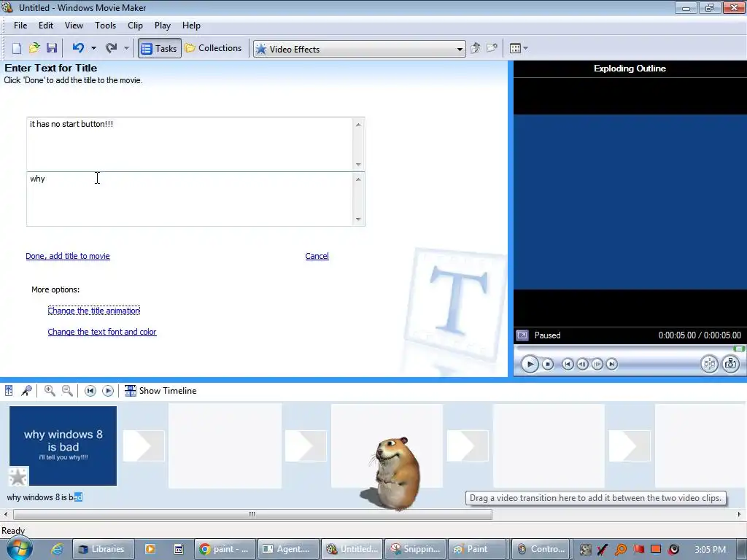Rewind the storyboard
The image size is (747, 560).
[x=90, y=391]
